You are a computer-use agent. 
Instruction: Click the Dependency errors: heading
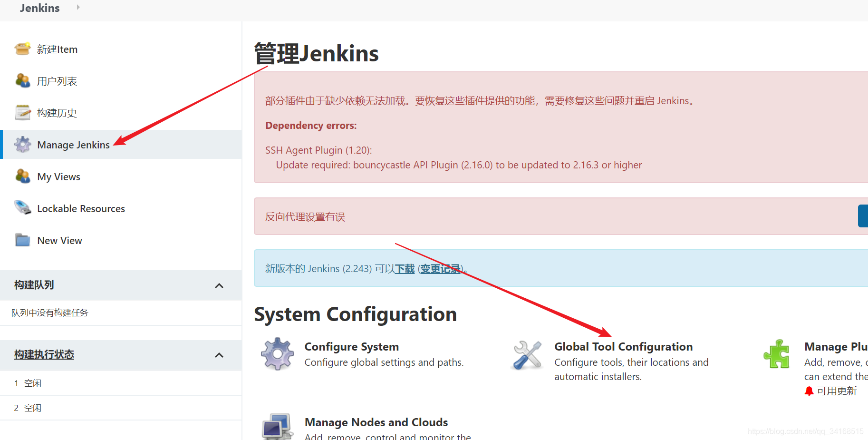click(x=311, y=126)
